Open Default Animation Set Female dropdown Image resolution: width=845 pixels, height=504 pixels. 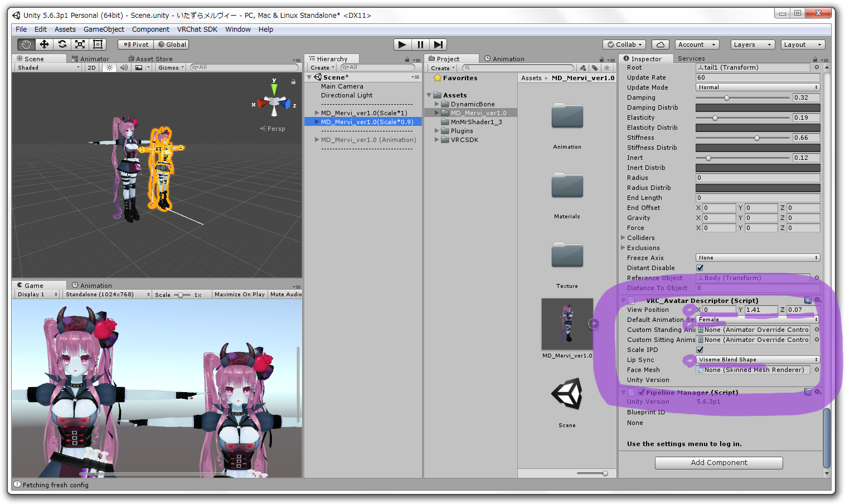tap(758, 320)
